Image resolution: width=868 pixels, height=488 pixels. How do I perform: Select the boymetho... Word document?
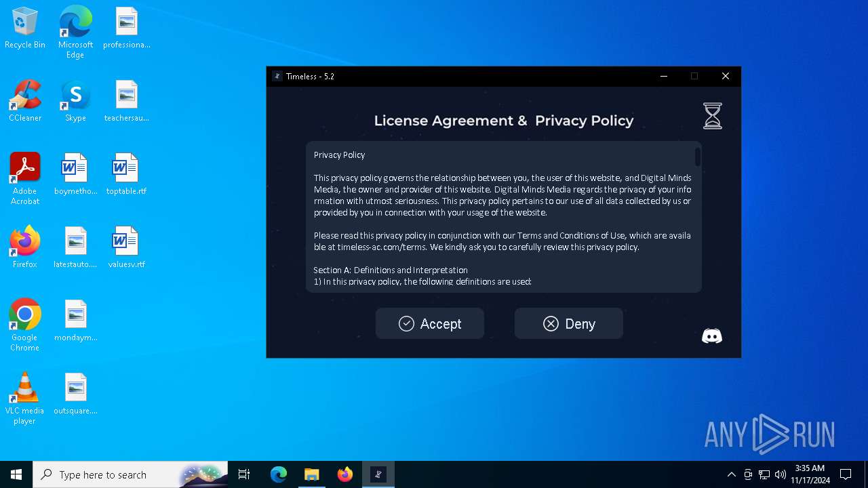(75, 175)
